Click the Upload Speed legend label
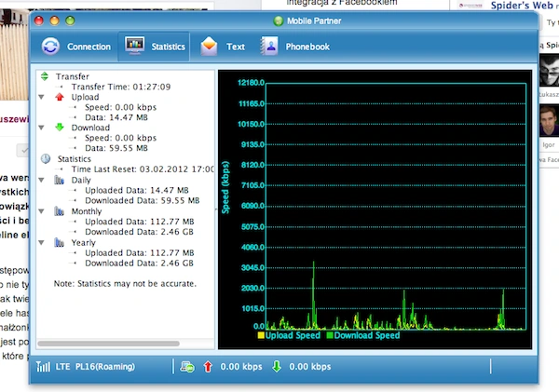This screenshot has width=559, height=392. click(293, 335)
